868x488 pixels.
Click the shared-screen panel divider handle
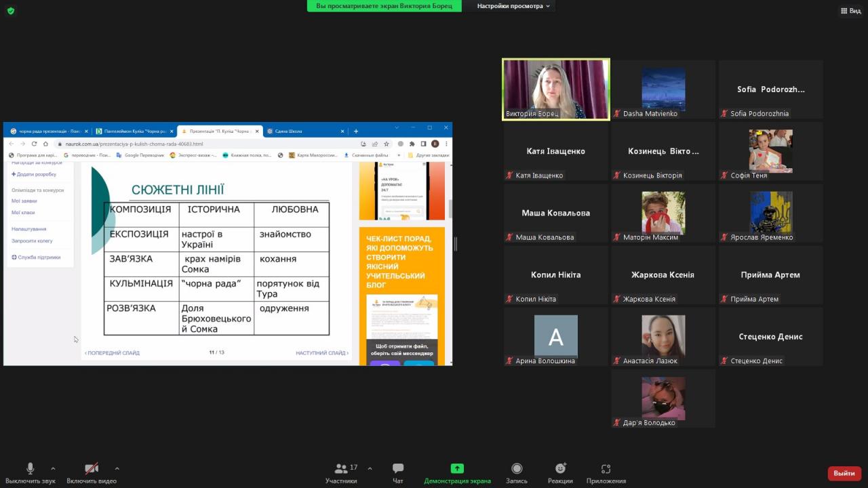(455, 244)
